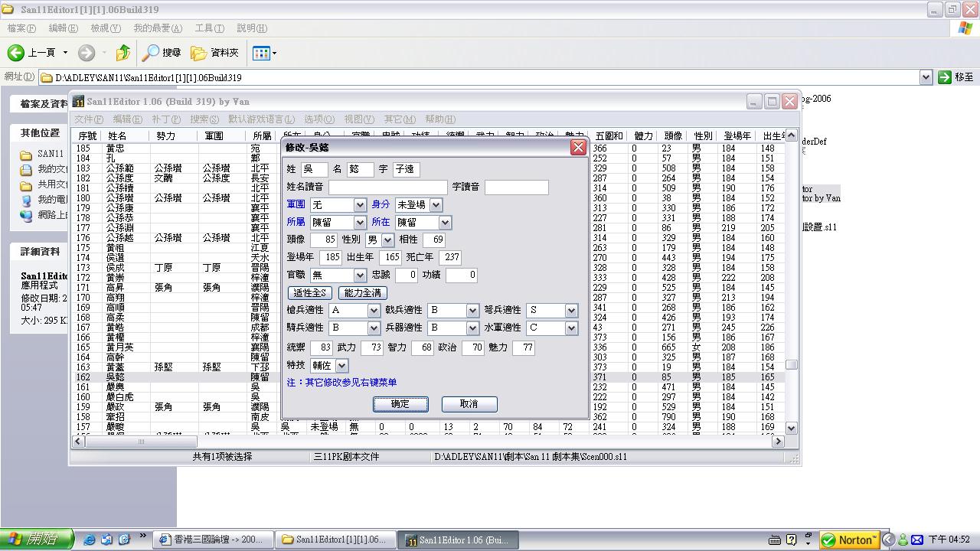Image resolution: width=980 pixels, height=551 pixels.
Task: Open the 戟兵適性 dropdown
Action: click(472, 310)
